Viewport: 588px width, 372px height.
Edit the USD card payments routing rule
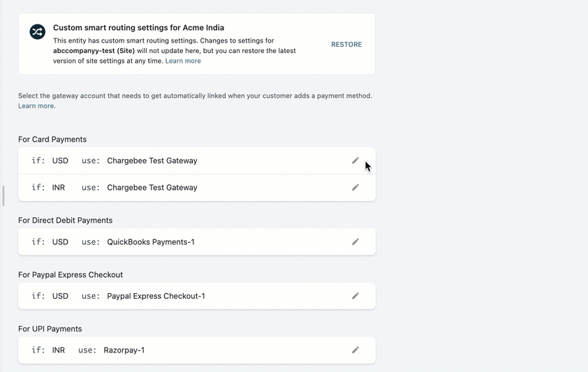point(355,161)
